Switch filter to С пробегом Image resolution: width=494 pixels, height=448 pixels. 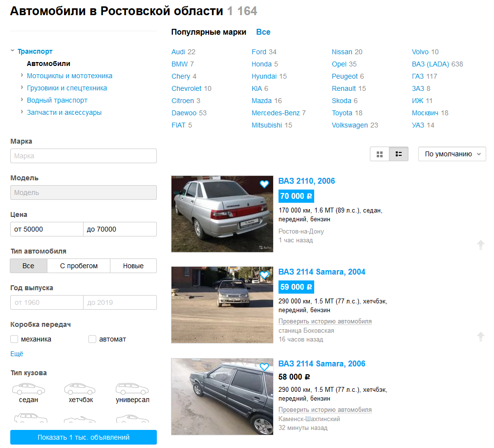pyautogui.click(x=79, y=266)
